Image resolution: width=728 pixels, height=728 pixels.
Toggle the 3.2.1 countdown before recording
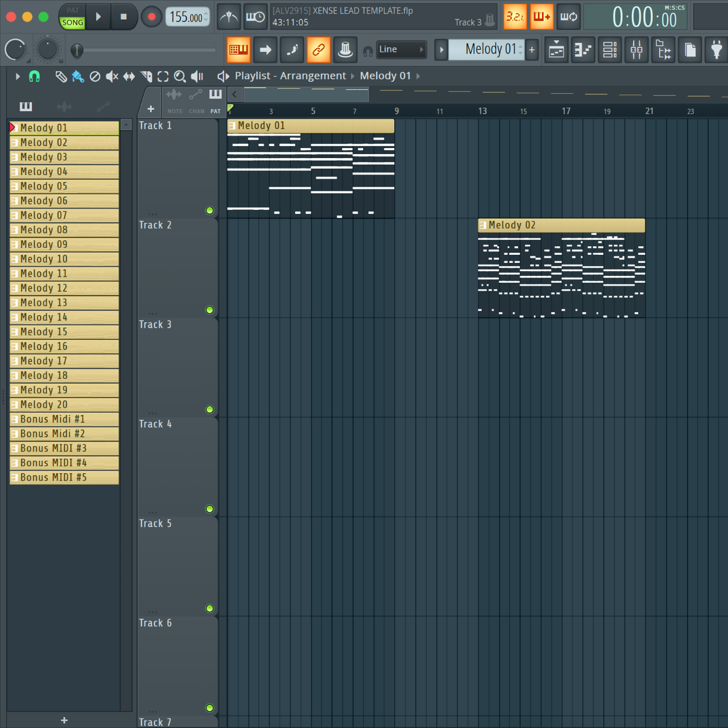tap(515, 17)
